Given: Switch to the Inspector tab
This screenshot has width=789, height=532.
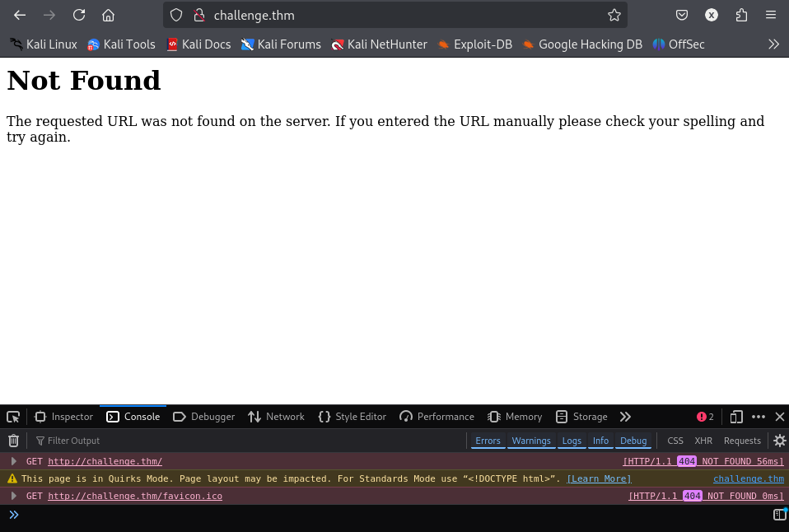Looking at the screenshot, I should (64, 417).
